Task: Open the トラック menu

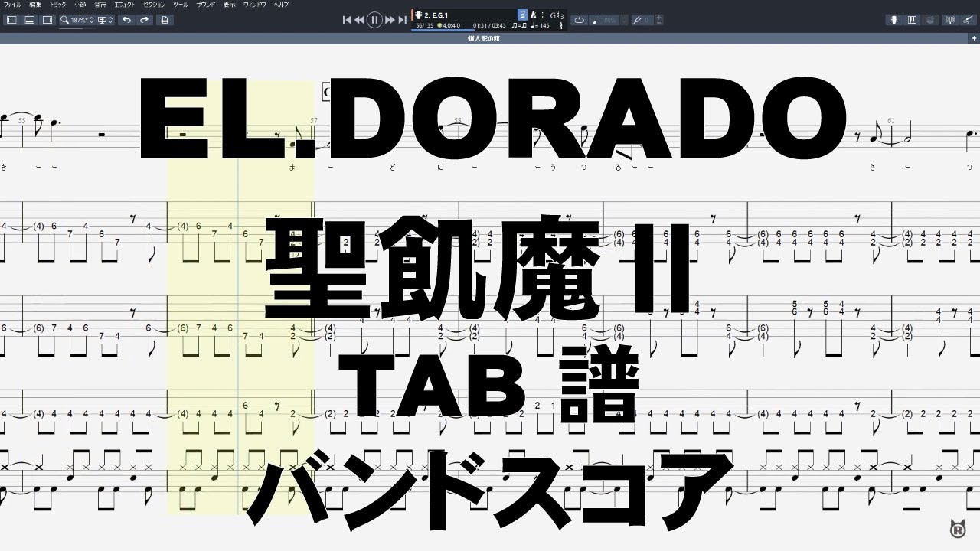Action: pos(57,5)
